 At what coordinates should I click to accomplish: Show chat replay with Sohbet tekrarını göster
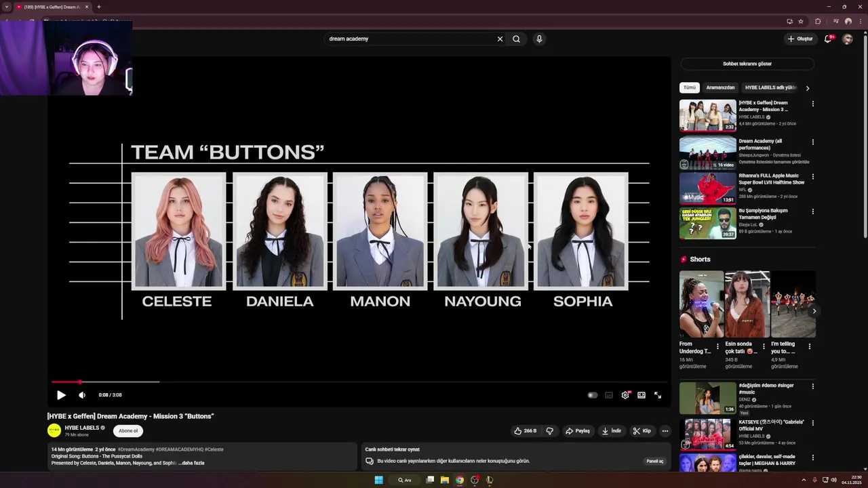click(747, 64)
